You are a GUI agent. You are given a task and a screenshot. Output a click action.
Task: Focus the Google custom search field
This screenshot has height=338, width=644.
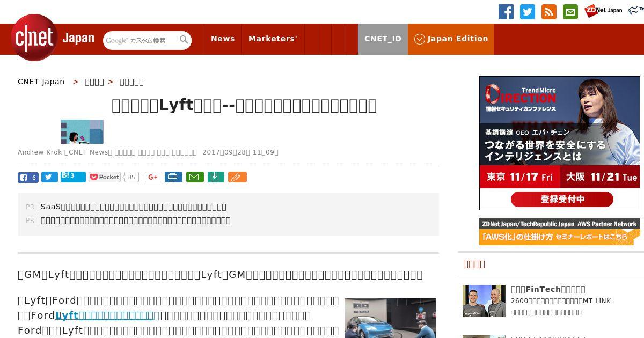(141, 40)
